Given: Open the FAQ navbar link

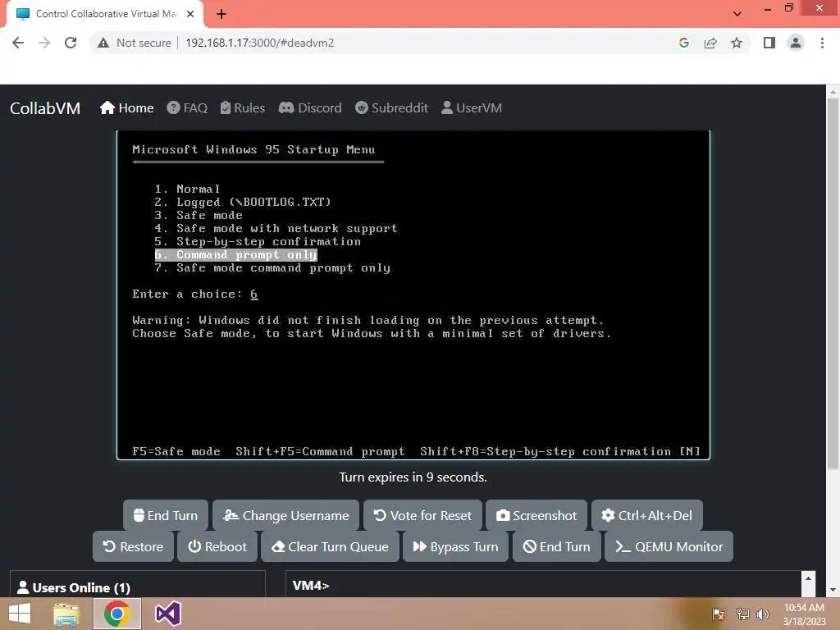Looking at the screenshot, I should coord(187,108).
